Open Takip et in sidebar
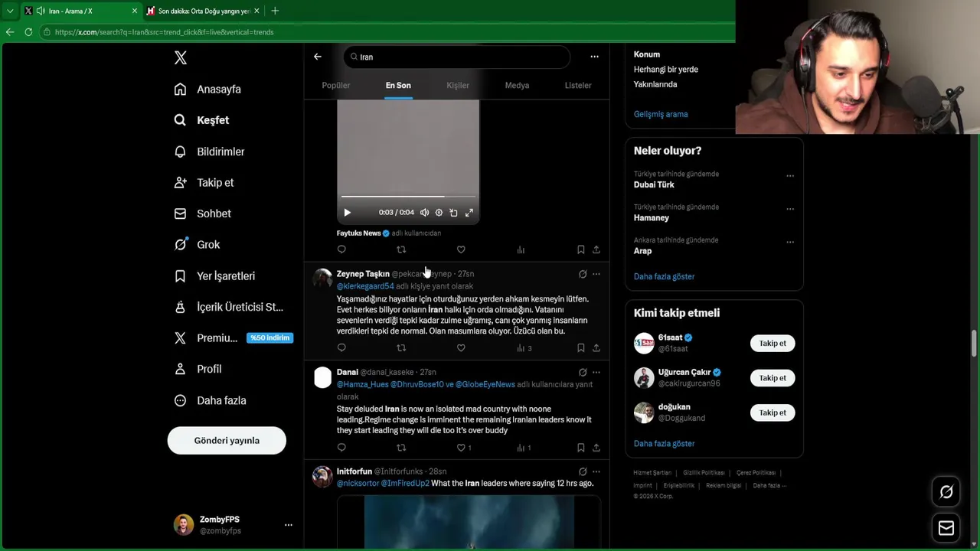The height and width of the screenshot is (551, 980). (x=204, y=182)
